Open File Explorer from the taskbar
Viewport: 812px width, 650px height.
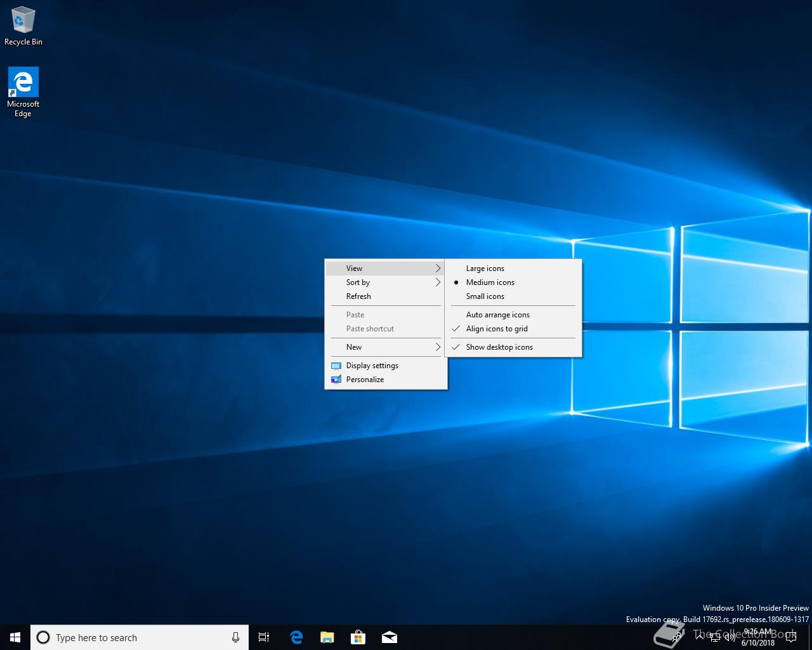tap(327, 637)
